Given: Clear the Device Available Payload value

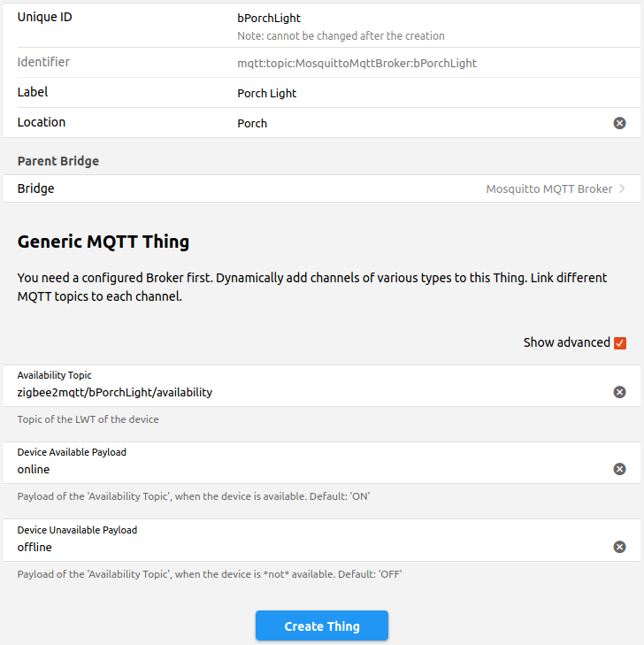Looking at the screenshot, I should click(x=619, y=469).
